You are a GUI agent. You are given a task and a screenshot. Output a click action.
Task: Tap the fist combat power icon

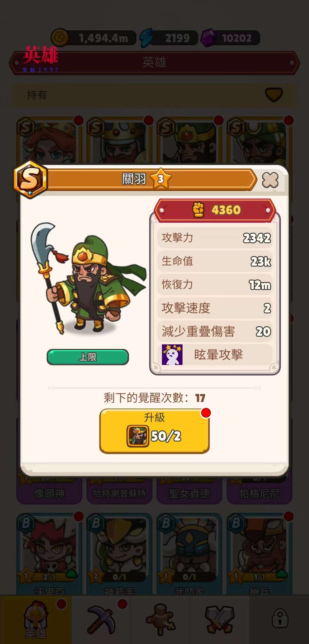pos(198,210)
